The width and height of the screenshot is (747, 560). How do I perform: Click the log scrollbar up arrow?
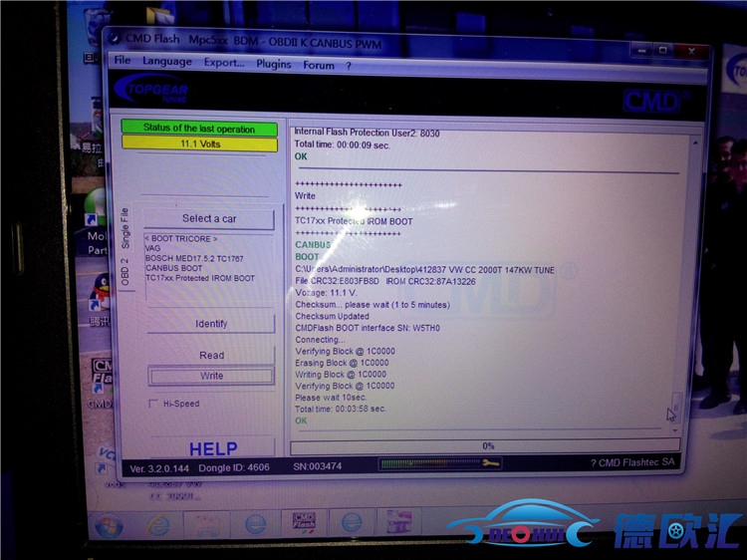[695, 142]
